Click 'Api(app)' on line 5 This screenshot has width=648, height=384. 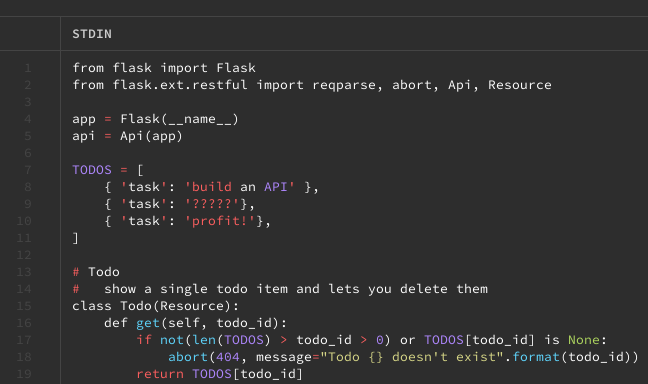151,136
